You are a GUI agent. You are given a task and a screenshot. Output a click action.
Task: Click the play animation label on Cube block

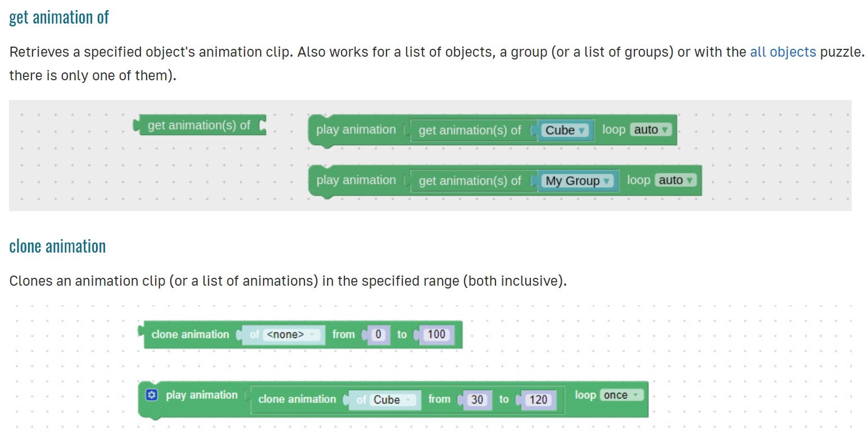[x=356, y=130]
